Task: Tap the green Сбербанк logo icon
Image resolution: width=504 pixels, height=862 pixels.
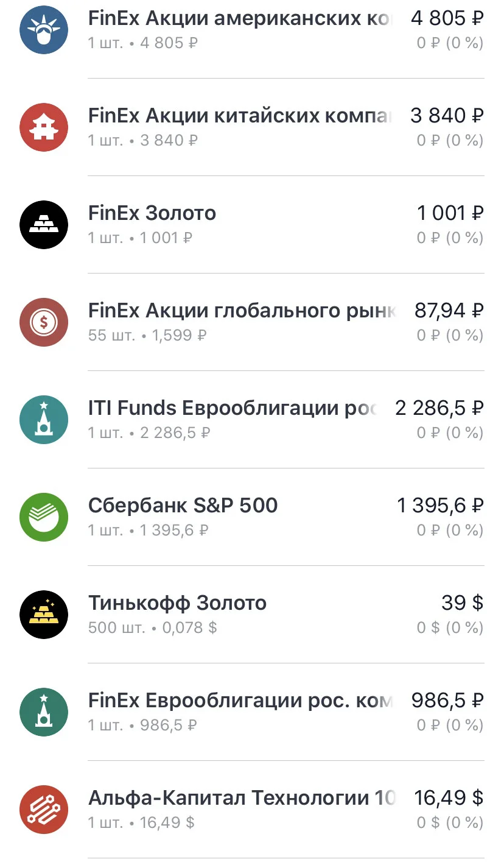Action: tap(44, 517)
